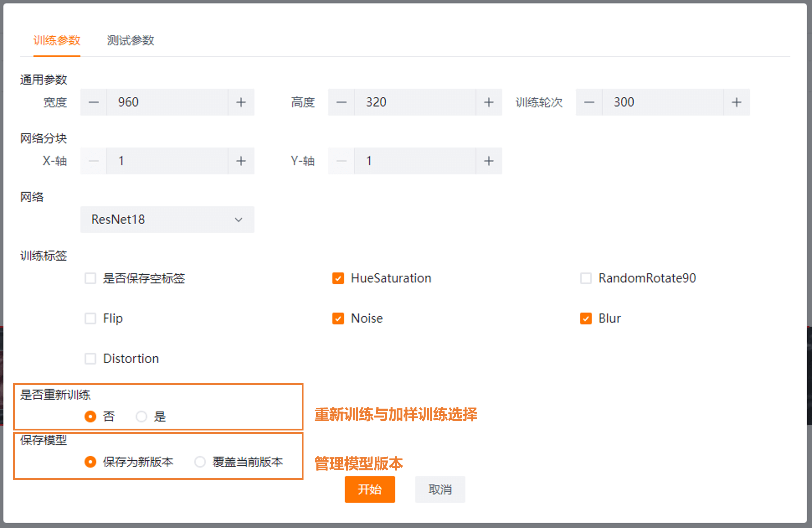This screenshot has height=528, width=812.
Task: Select 是 for retraining
Action: [x=141, y=416]
